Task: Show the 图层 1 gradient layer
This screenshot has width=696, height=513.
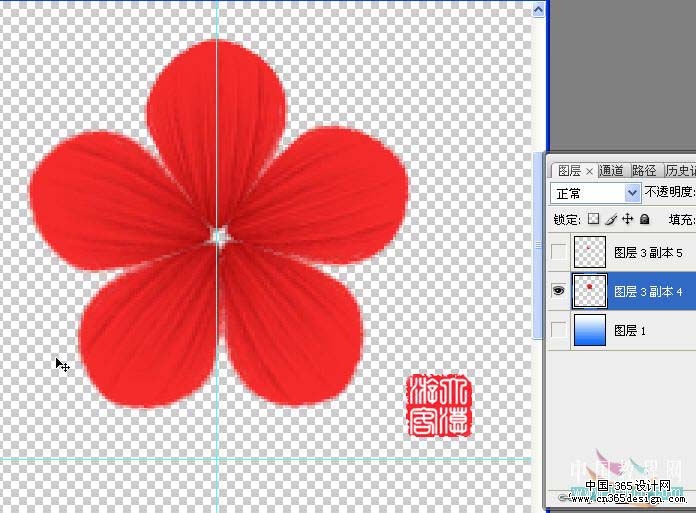Action: (x=558, y=330)
